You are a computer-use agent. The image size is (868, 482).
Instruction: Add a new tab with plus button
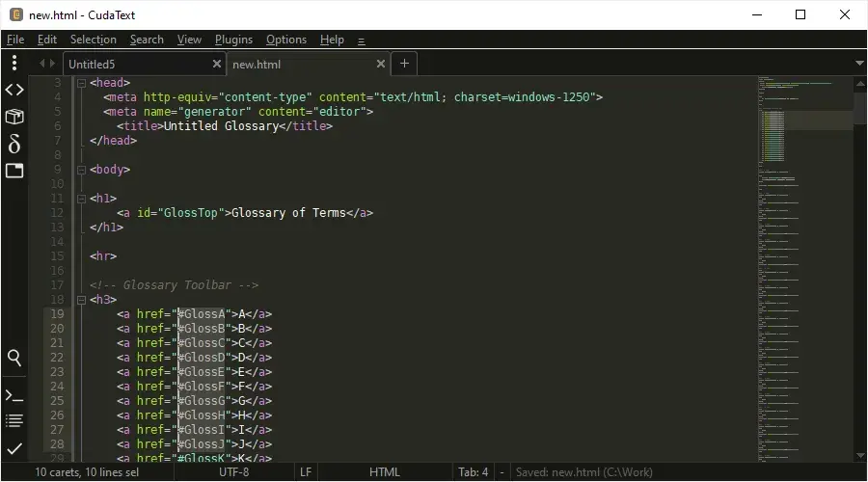[x=404, y=64]
